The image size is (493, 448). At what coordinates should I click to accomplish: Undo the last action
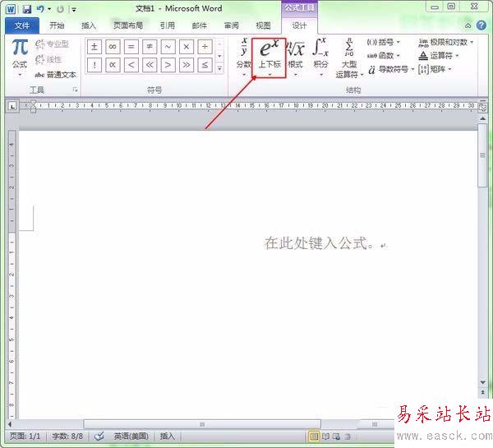pyautogui.click(x=40, y=9)
